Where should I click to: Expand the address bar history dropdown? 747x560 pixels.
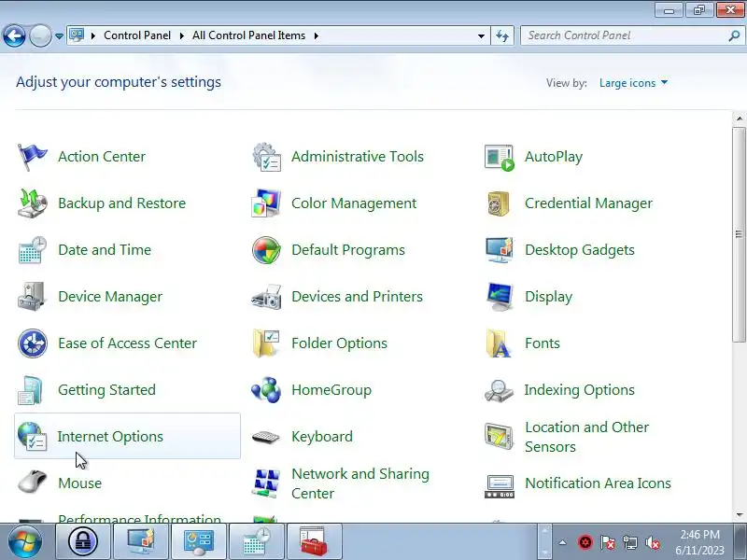pos(481,35)
